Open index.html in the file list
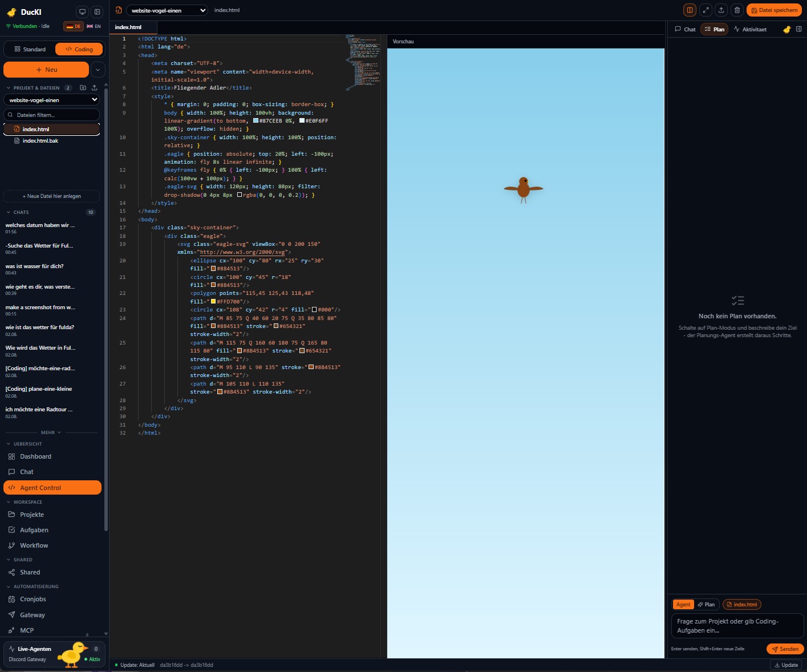The height and width of the screenshot is (672, 807). pyautogui.click(x=51, y=129)
